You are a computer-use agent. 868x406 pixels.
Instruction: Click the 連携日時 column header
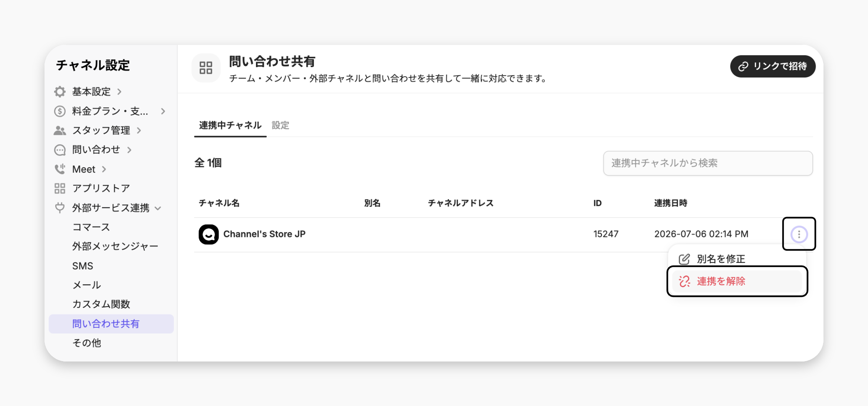[x=671, y=203]
